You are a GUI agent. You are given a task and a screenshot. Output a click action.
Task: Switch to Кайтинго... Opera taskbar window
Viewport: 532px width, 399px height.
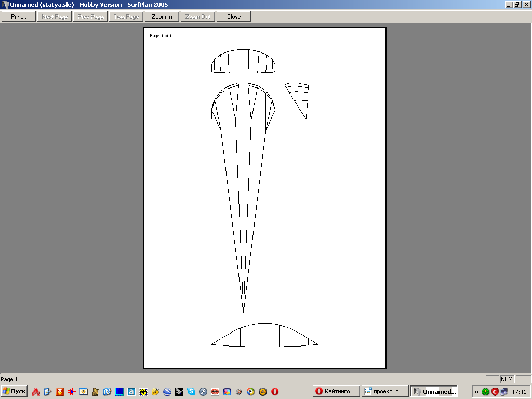click(x=336, y=392)
